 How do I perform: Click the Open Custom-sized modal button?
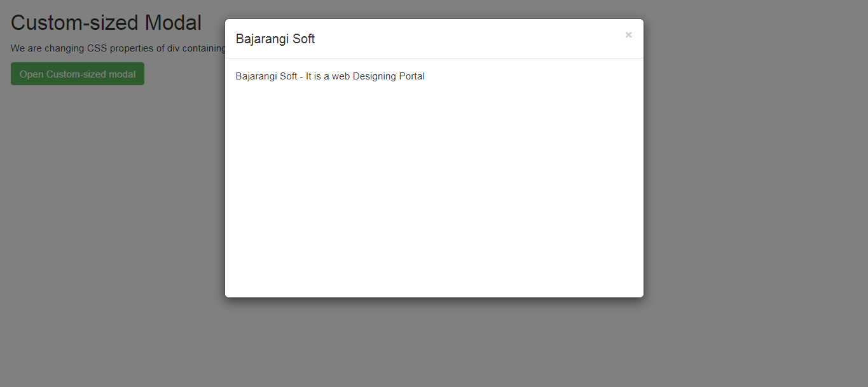(x=78, y=74)
